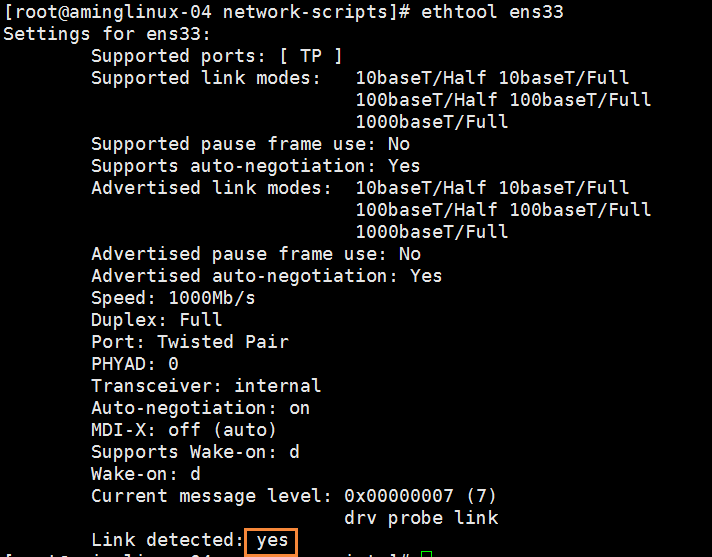Click 'Advertised pause frame use: No'

256,254
